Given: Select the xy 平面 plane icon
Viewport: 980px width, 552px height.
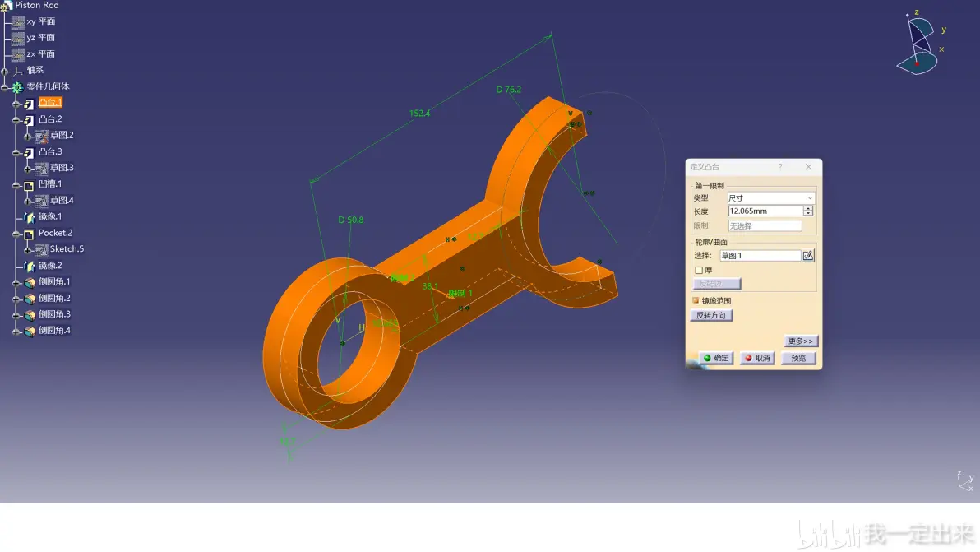Looking at the screenshot, I should pyautogui.click(x=18, y=22).
